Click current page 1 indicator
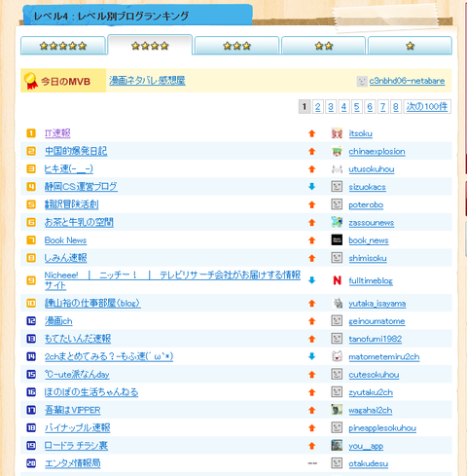 (305, 107)
